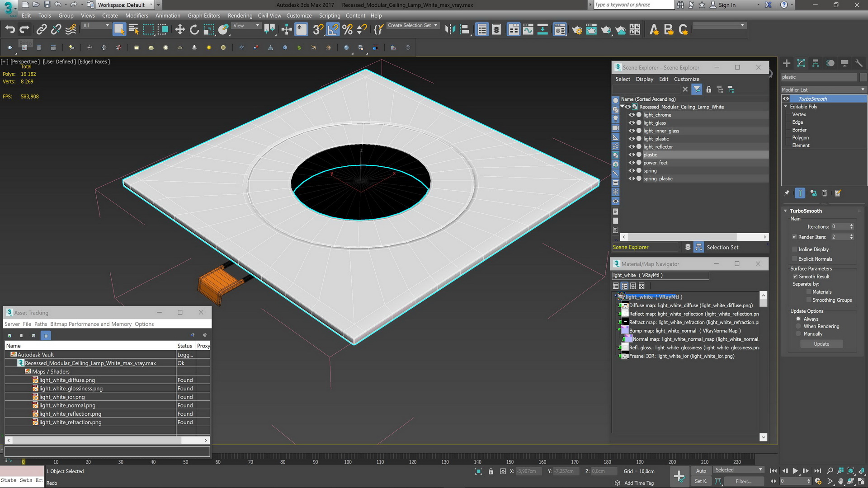Click the plastic object name field
Screen dimensions: 868x488
click(x=819, y=77)
